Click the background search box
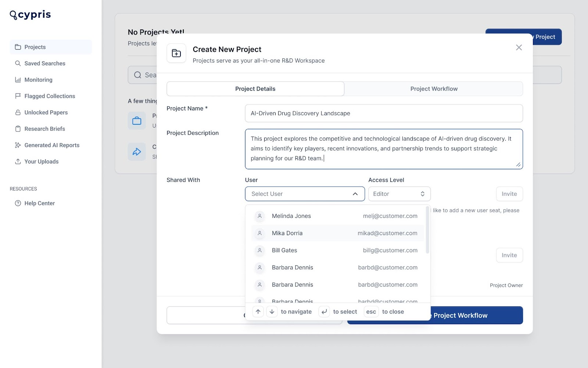 (x=345, y=75)
